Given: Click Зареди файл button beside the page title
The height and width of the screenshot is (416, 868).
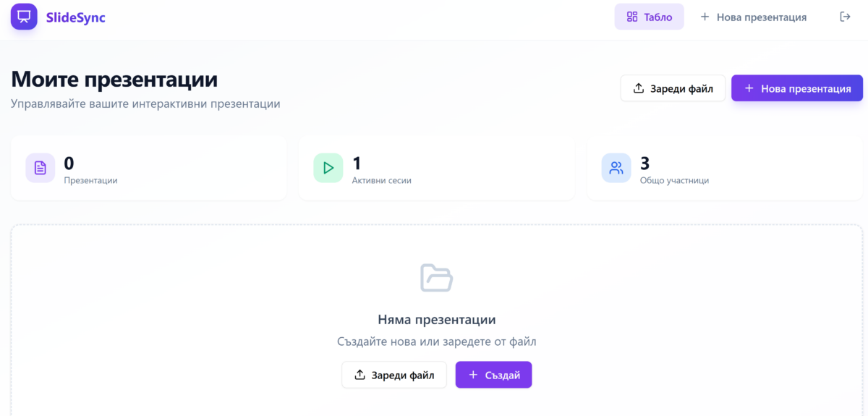Looking at the screenshot, I should [673, 88].
